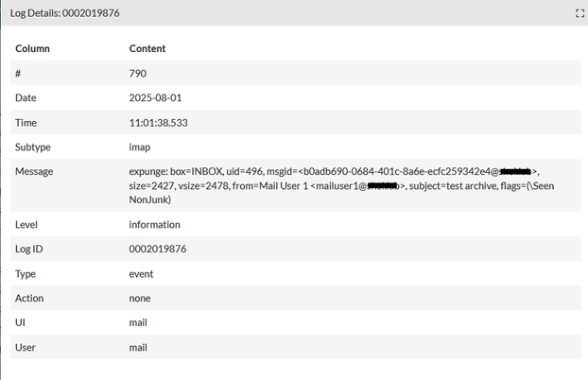Click the Subtype row label
This screenshot has width=588, height=380.
[34, 147]
